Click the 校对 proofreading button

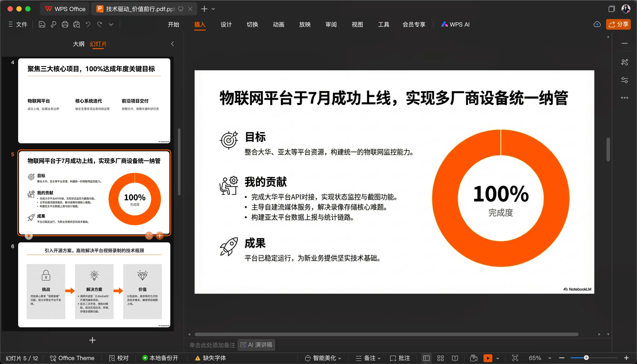119,358
